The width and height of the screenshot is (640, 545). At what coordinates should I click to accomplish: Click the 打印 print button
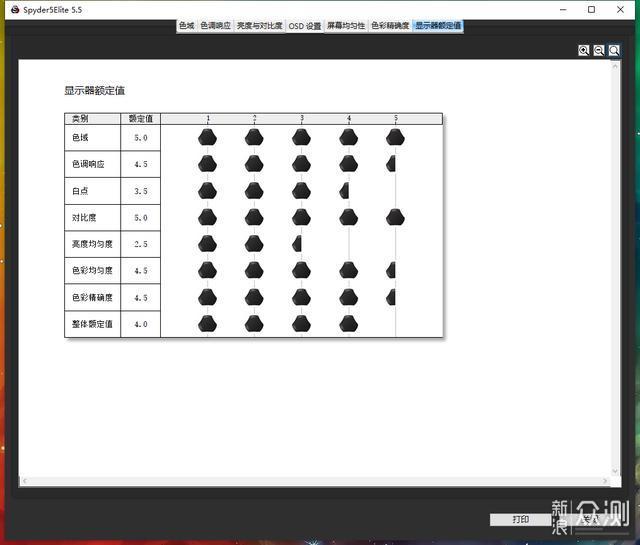521,519
